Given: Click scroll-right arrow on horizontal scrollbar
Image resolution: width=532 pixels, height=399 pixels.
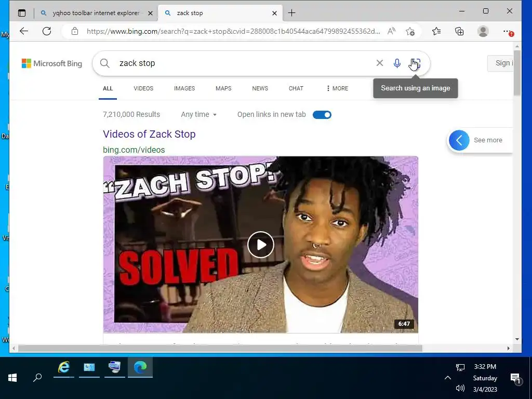Looking at the screenshot, I should [508, 349].
